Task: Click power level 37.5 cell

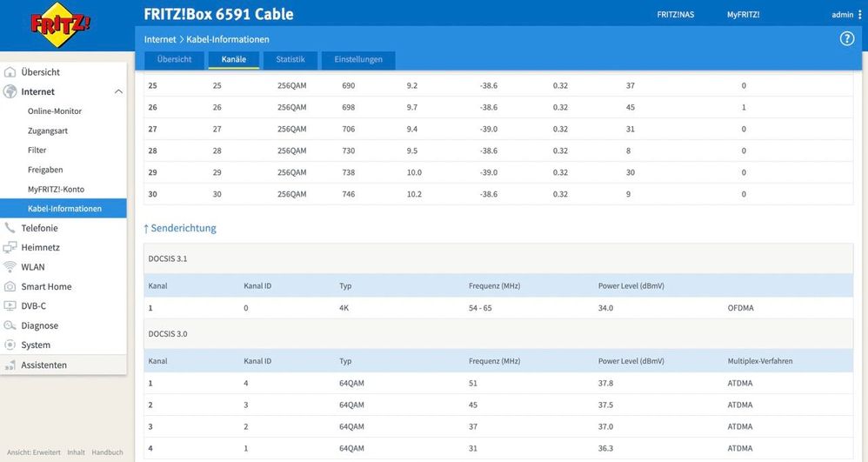Action: click(605, 405)
